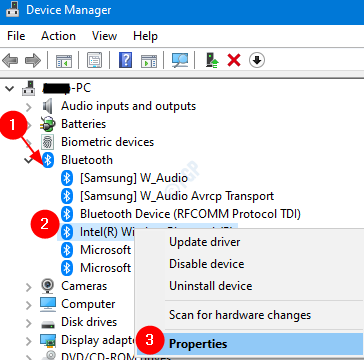The height and width of the screenshot is (360, 364).
Task: Click the monitor Computer category icon
Action: [x=48, y=304]
